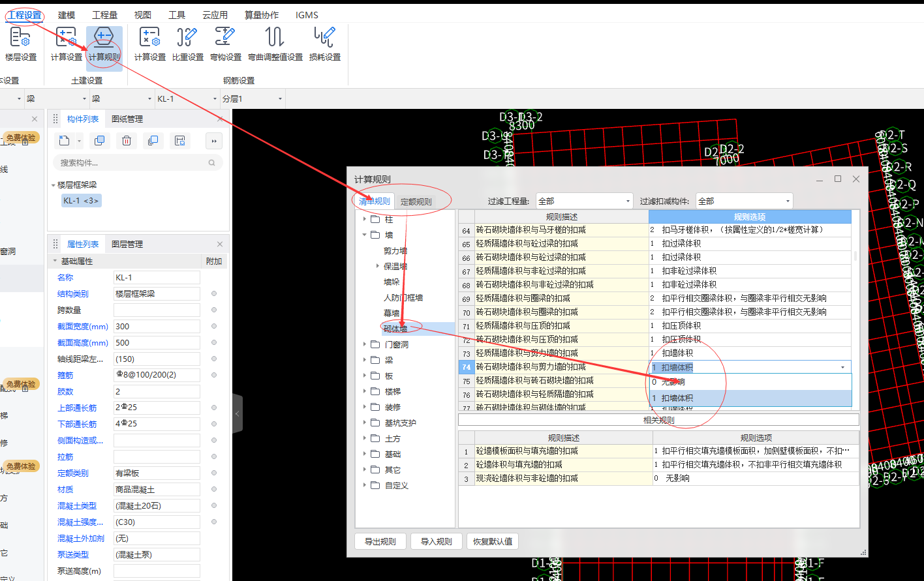This screenshot has width=924, height=581.
Task: Open the 过滤扣减构件 dropdown
Action: (745, 201)
